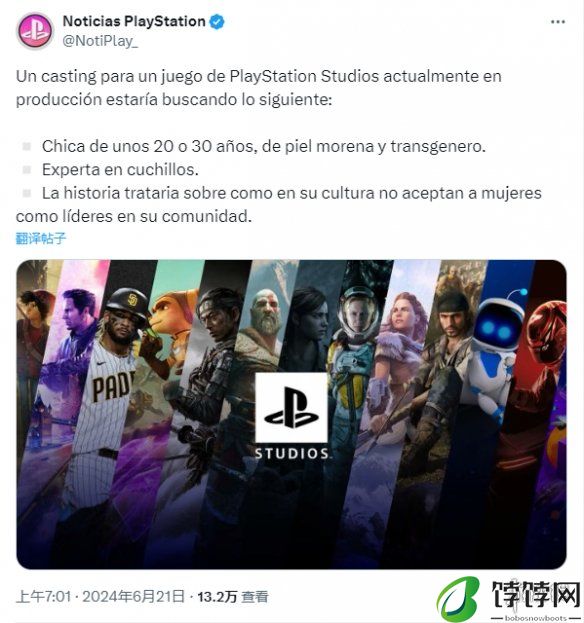Open the Noticias PlayStation profile avatar

(x=35, y=31)
